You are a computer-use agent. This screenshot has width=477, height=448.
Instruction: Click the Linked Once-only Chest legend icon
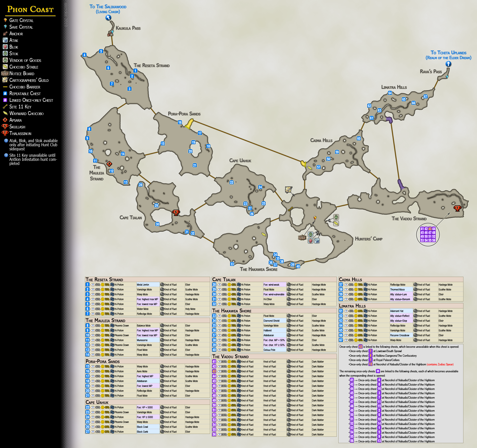tap(5, 100)
